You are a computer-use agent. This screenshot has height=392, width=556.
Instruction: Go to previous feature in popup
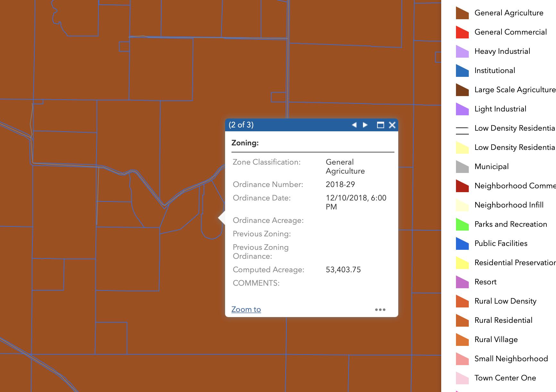[x=354, y=125]
